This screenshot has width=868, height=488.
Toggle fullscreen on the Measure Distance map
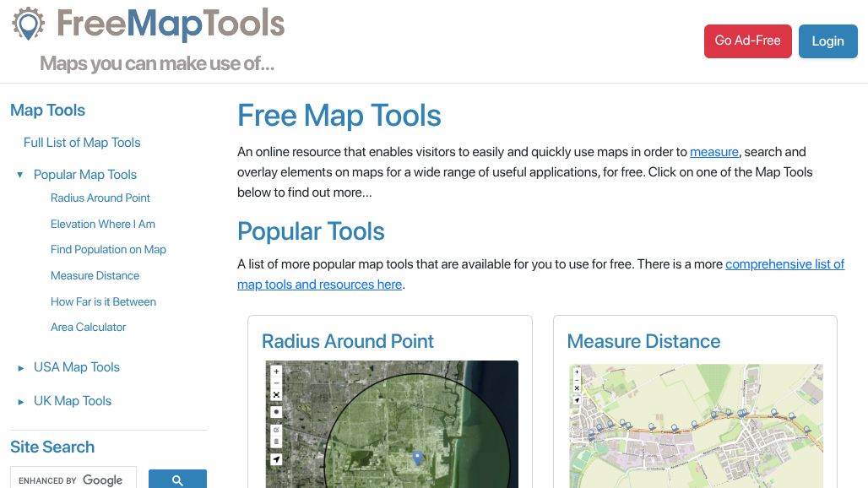[x=578, y=388]
